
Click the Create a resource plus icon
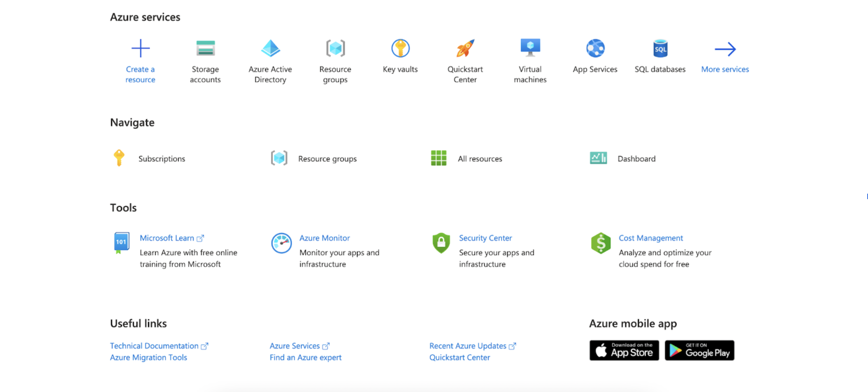[x=141, y=48]
